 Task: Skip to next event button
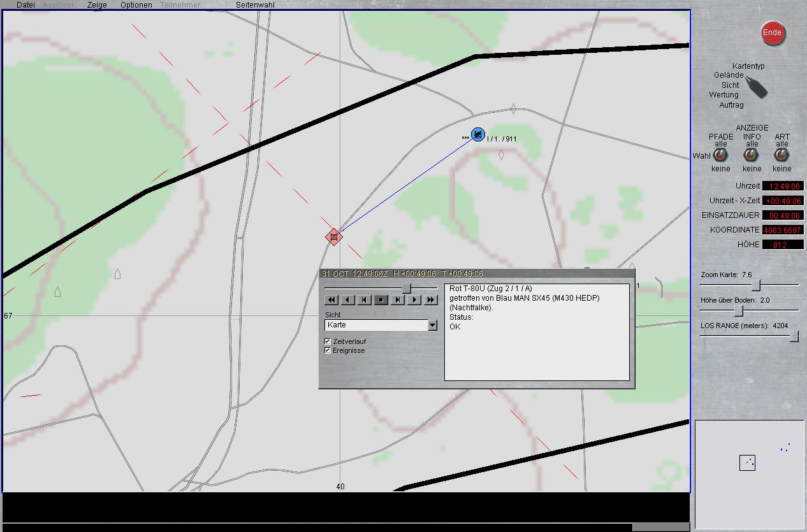pos(398,299)
